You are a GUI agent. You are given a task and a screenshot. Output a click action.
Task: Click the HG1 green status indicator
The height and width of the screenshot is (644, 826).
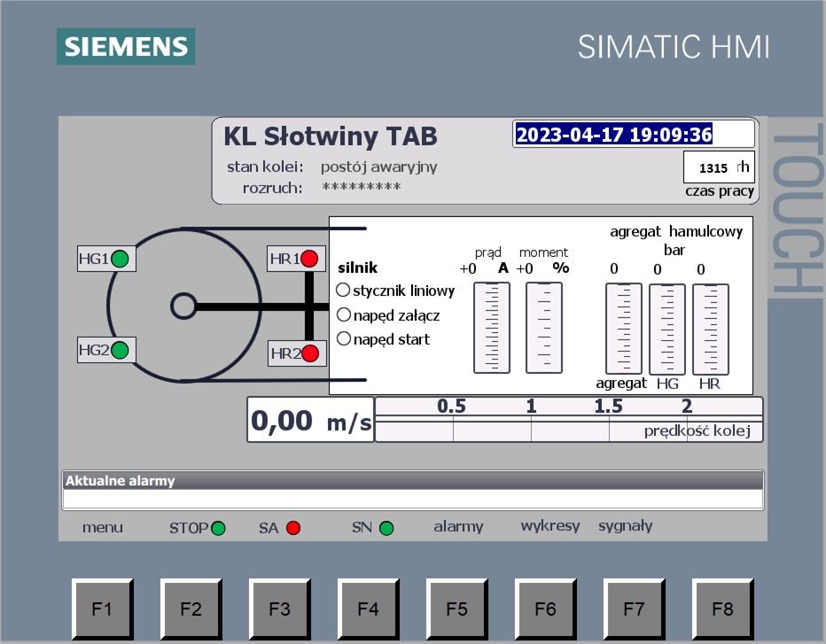click(x=121, y=259)
